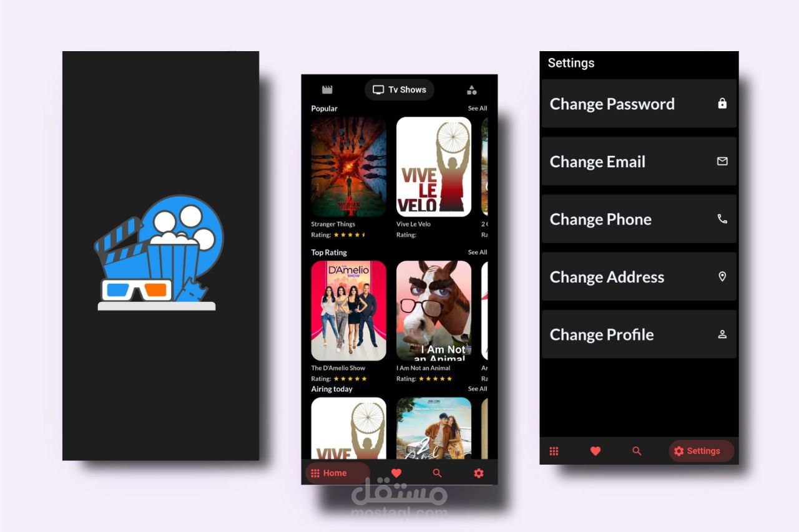Viewport: 799px width, 532px height.
Task: Click the Airing today section heading
Action: (x=332, y=389)
